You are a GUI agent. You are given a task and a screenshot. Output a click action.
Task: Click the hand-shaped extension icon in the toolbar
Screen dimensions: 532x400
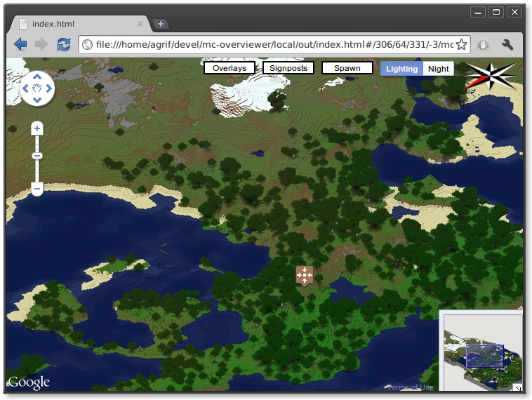(x=483, y=44)
